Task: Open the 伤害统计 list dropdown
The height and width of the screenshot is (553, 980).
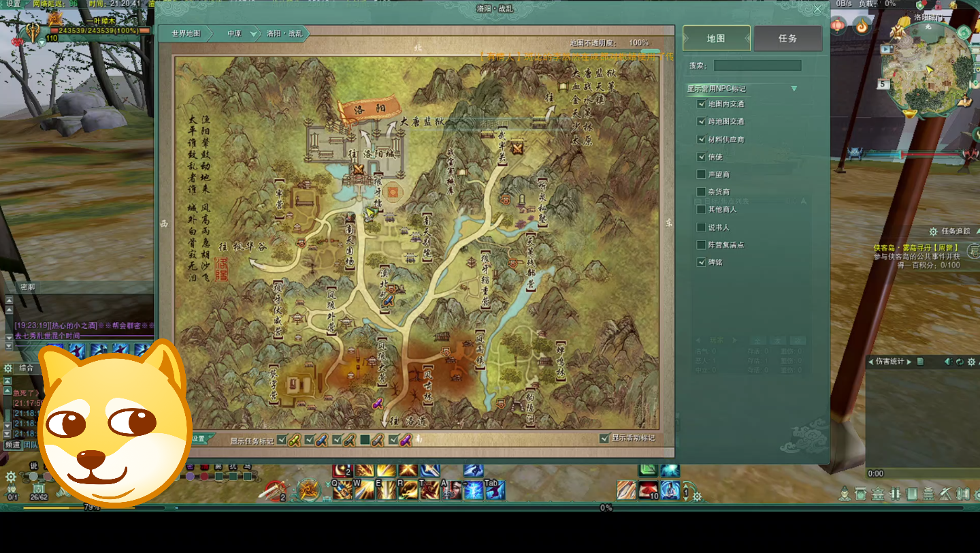Action: (x=920, y=362)
